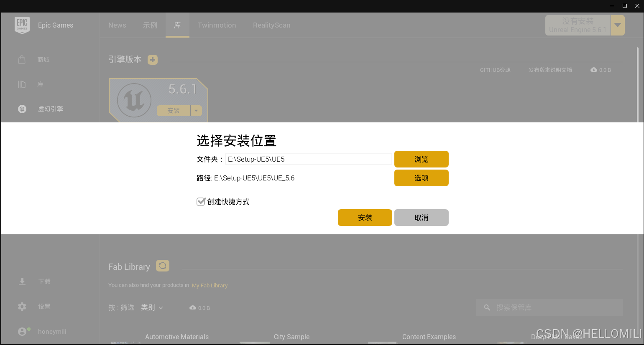
Task: Add engine version with plus icon
Action: [153, 60]
